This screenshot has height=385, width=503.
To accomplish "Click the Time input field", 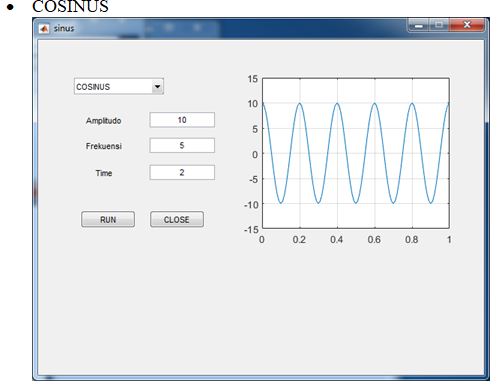I will pyautogui.click(x=182, y=173).
